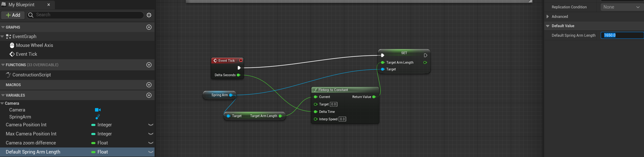This screenshot has height=157, width=644.
Task: Expand the Advanced details section
Action: [x=548, y=16]
